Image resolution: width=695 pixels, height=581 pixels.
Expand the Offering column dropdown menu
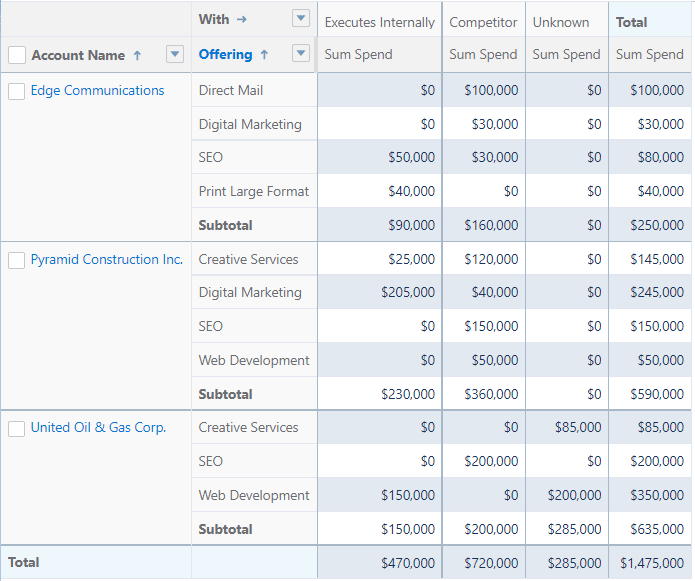[x=301, y=54]
